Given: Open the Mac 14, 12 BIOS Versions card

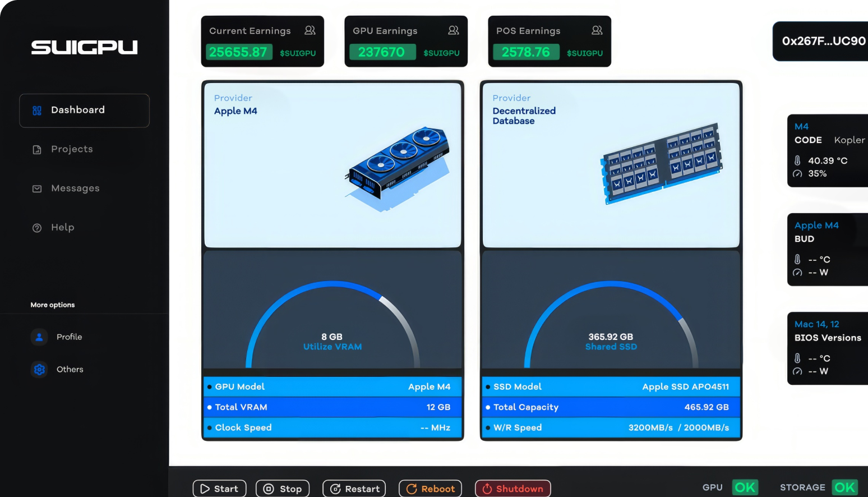Looking at the screenshot, I should [x=828, y=348].
